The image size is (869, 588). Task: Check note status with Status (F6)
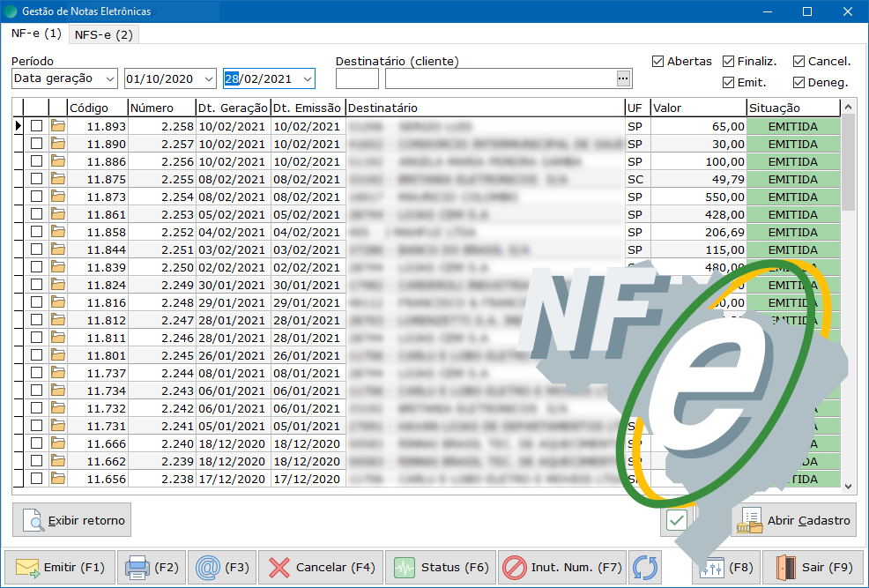(x=441, y=568)
